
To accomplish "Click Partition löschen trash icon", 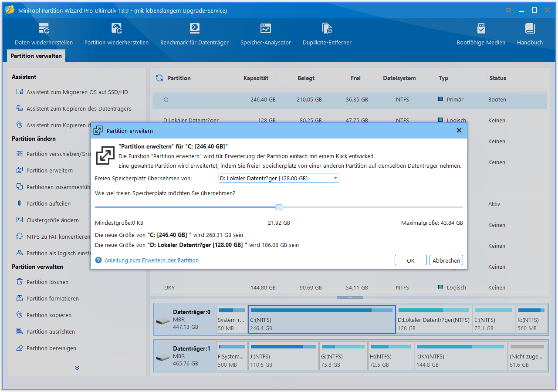I will [19, 282].
